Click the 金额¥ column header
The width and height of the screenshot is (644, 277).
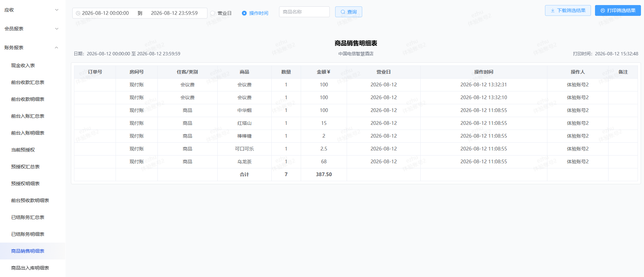point(324,72)
